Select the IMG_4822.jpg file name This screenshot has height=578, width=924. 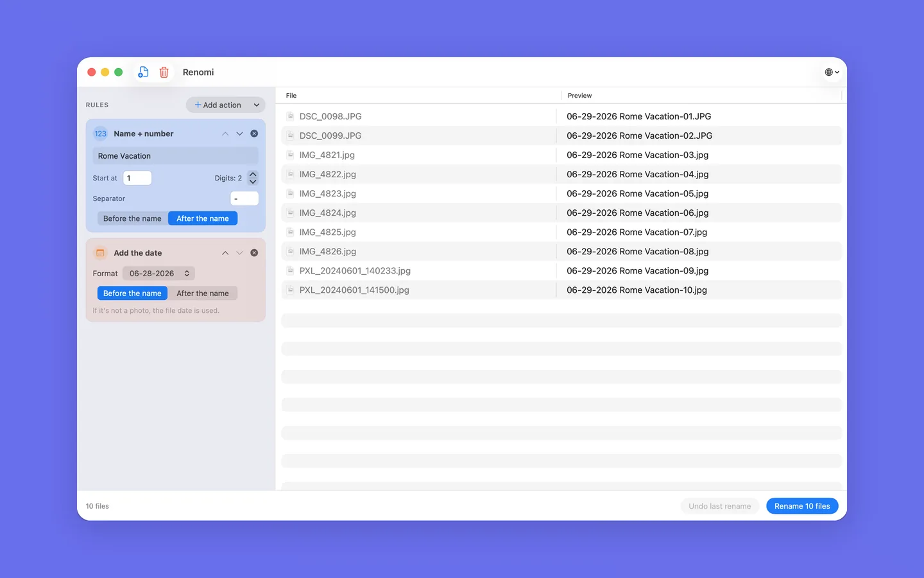(328, 174)
